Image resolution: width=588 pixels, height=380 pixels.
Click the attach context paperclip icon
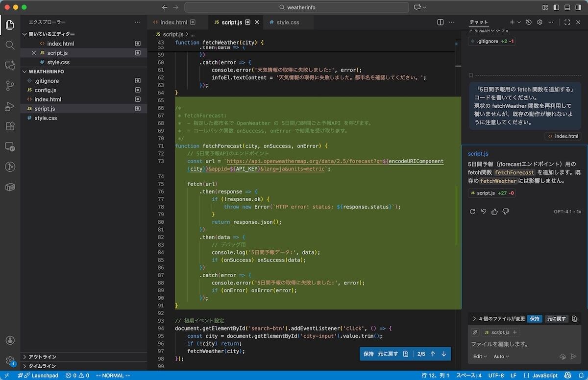point(474,332)
